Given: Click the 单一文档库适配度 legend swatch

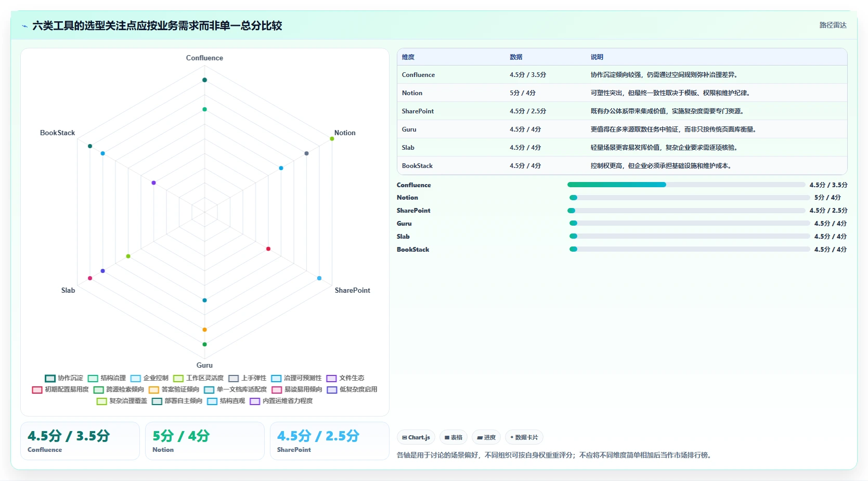Looking at the screenshot, I should (x=209, y=389).
